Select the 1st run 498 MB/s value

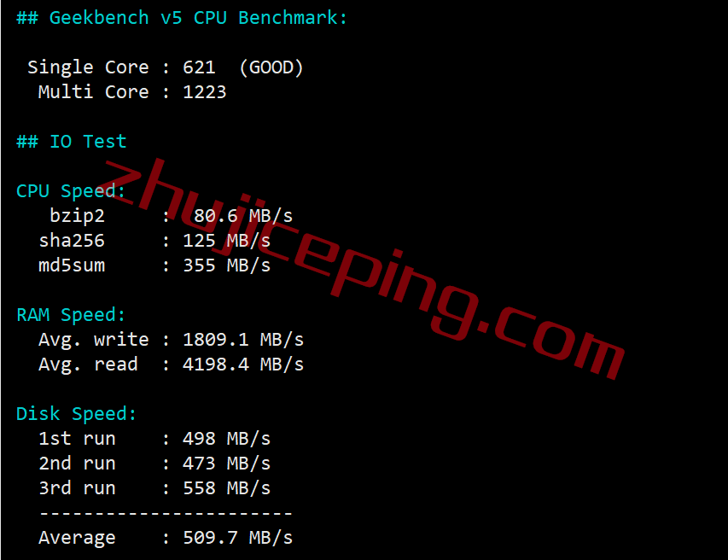226,439
